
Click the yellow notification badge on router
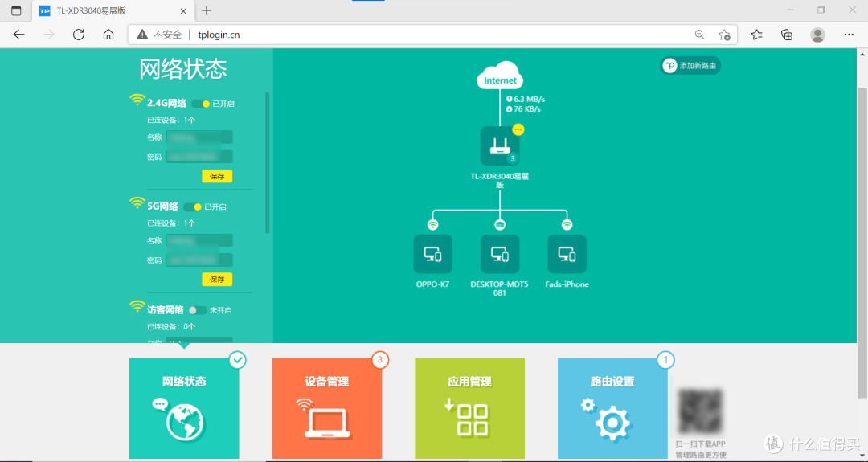click(x=518, y=129)
